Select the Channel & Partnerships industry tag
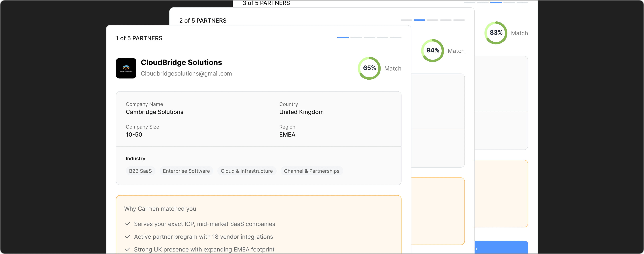The height and width of the screenshot is (254, 644). pos(311,171)
